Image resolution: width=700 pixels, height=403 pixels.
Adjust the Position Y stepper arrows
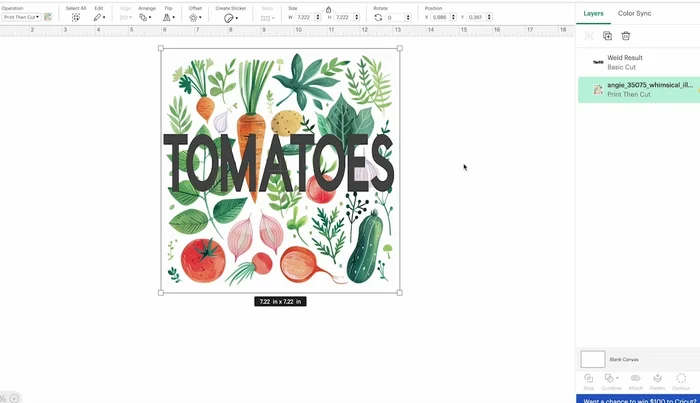(489, 17)
